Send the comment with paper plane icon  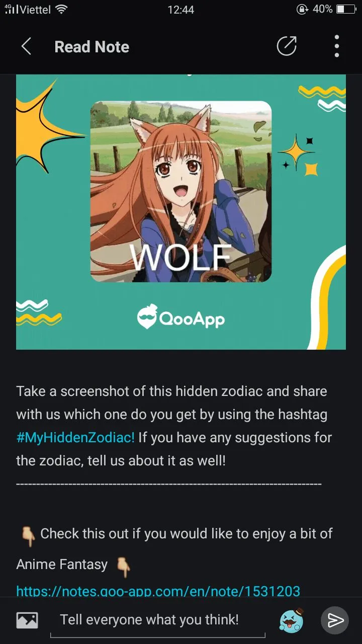click(x=335, y=620)
